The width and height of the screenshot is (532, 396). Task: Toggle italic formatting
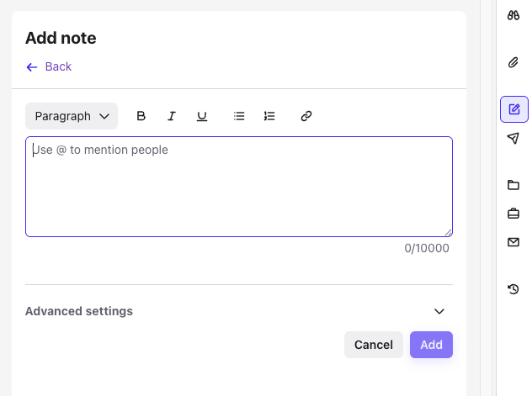[x=172, y=116]
